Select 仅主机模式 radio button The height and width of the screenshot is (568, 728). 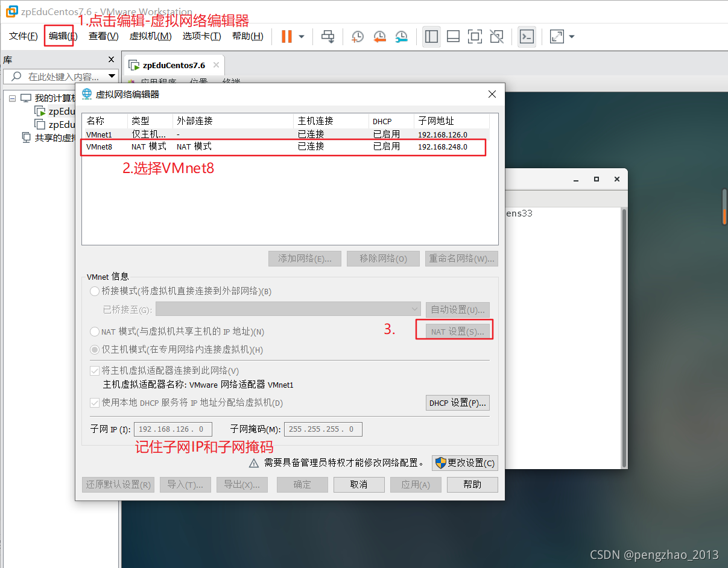[x=95, y=350]
